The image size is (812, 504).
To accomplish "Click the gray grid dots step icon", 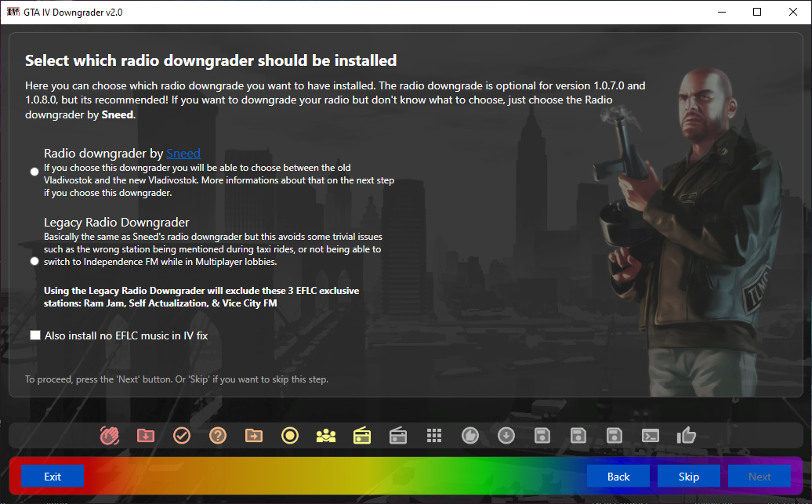I will [434, 435].
